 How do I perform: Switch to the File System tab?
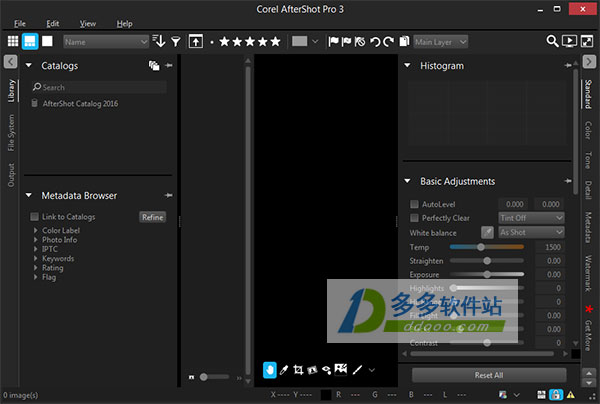[x=11, y=135]
